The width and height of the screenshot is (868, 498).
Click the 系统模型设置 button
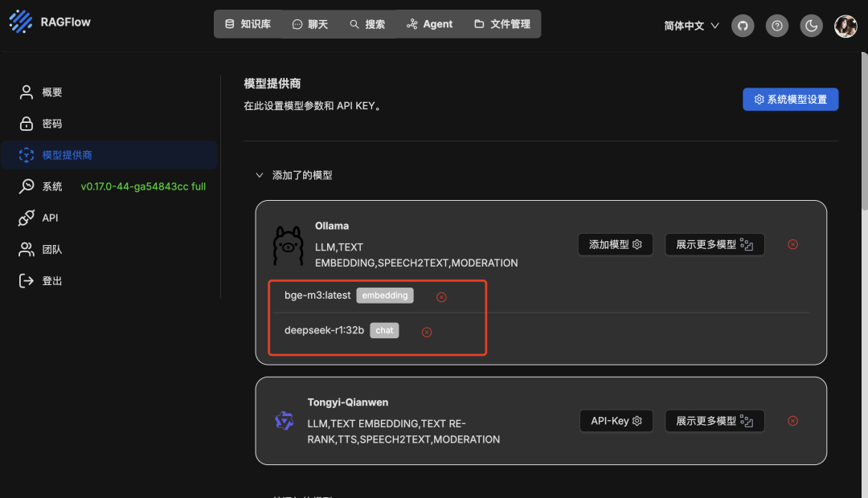[x=790, y=99]
